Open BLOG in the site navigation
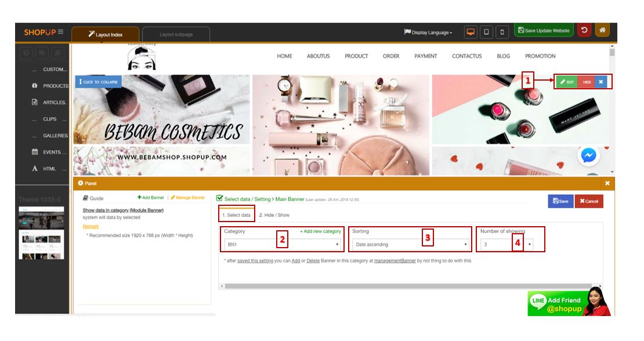 [503, 56]
